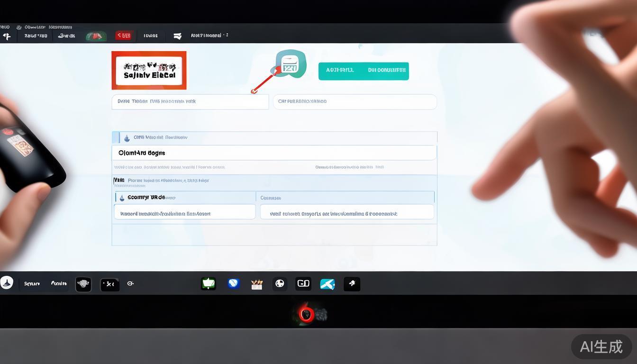The height and width of the screenshot is (364, 637).
Task: Click the orange-framed logo banner
Action: click(x=149, y=71)
